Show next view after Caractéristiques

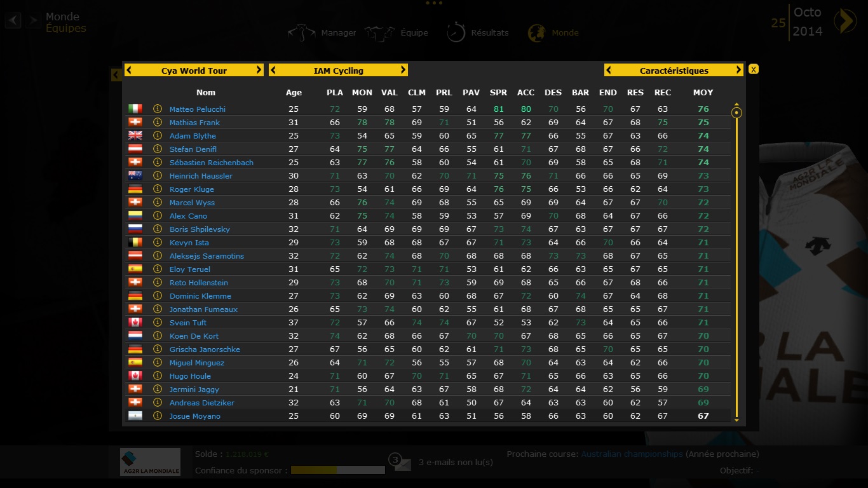(738, 70)
